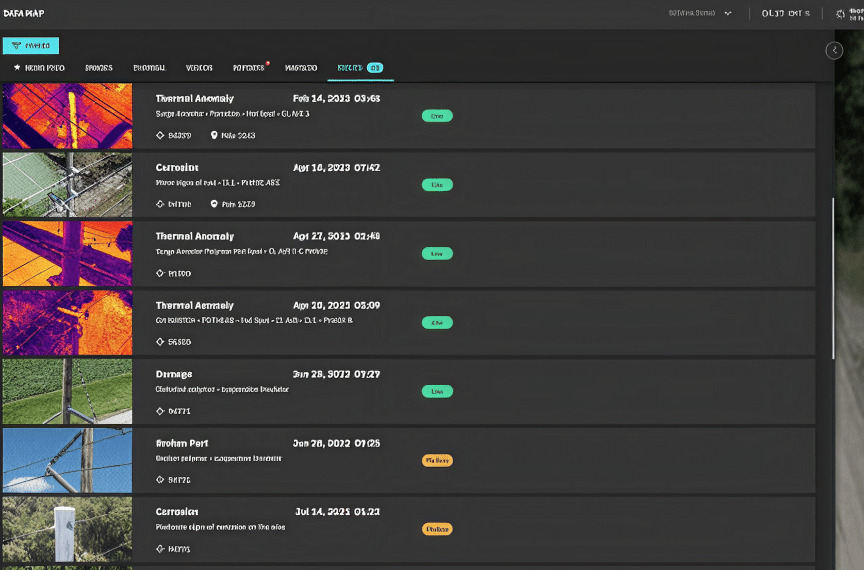Image resolution: width=864 pixels, height=570 pixels.
Task: Click location pin icon in Apr 10 Corrosion row
Action: pyautogui.click(x=214, y=204)
